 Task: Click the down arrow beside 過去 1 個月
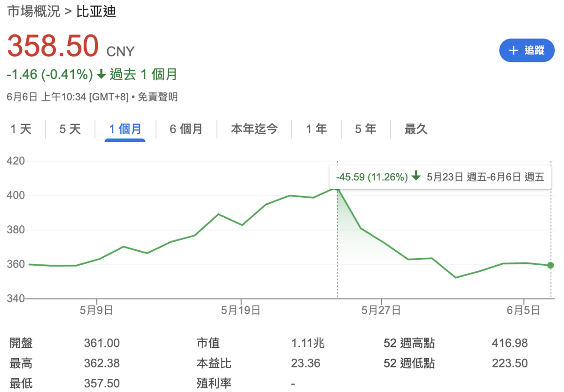(x=101, y=74)
